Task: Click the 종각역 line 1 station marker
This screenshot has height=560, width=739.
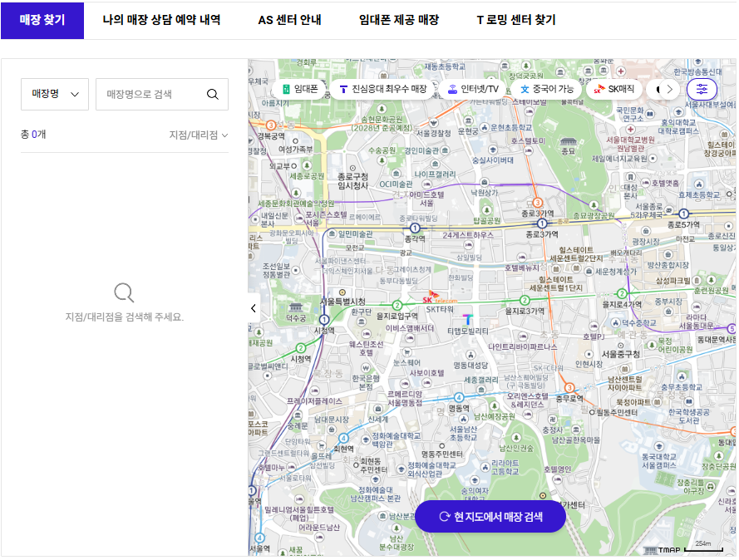Action: (x=414, y=228)
